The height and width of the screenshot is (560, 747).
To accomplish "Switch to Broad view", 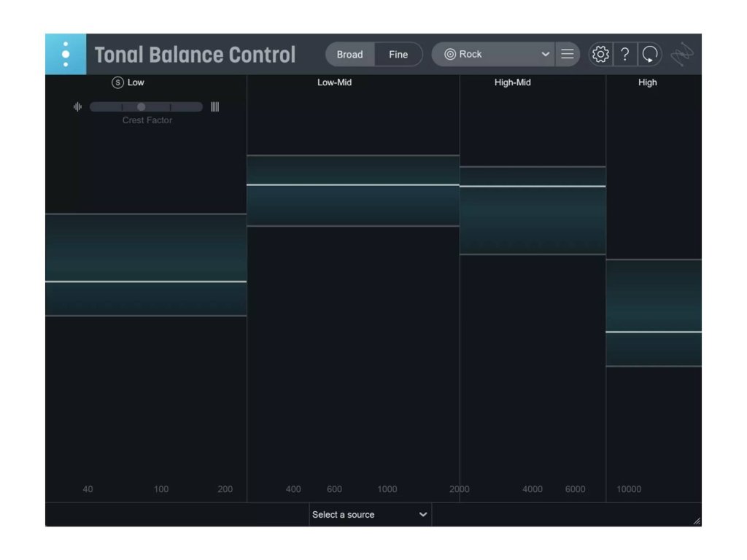I will (350, 54).
